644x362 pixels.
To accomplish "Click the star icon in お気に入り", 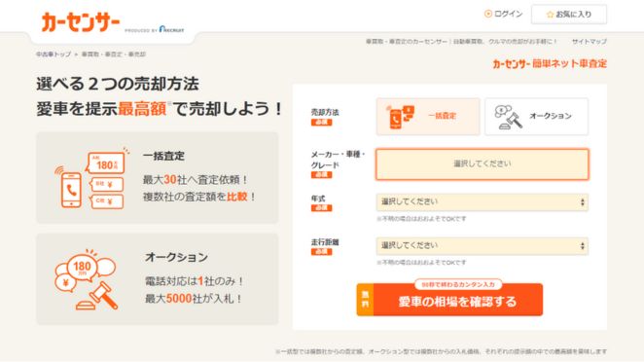I will point(550,15).
